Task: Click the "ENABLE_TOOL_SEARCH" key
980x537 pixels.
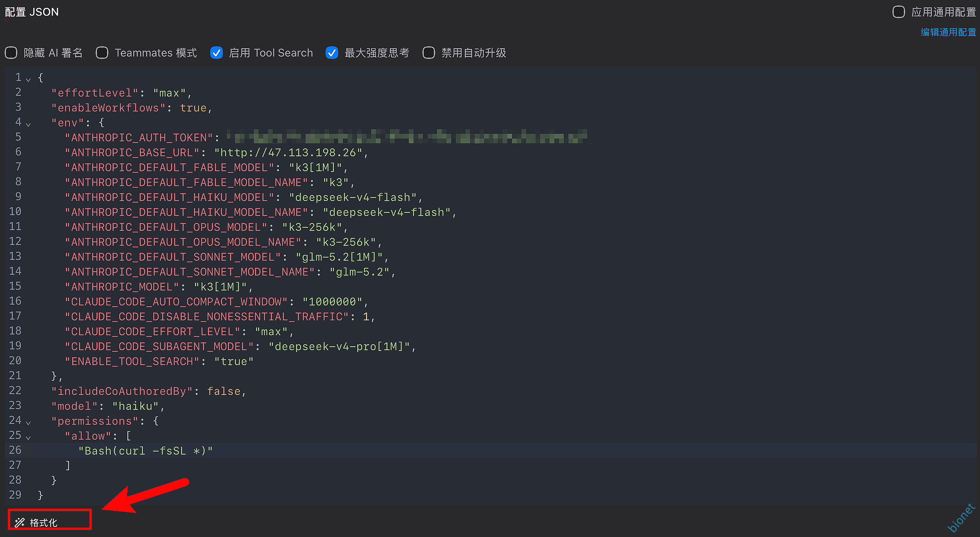Action: point(132,362)
